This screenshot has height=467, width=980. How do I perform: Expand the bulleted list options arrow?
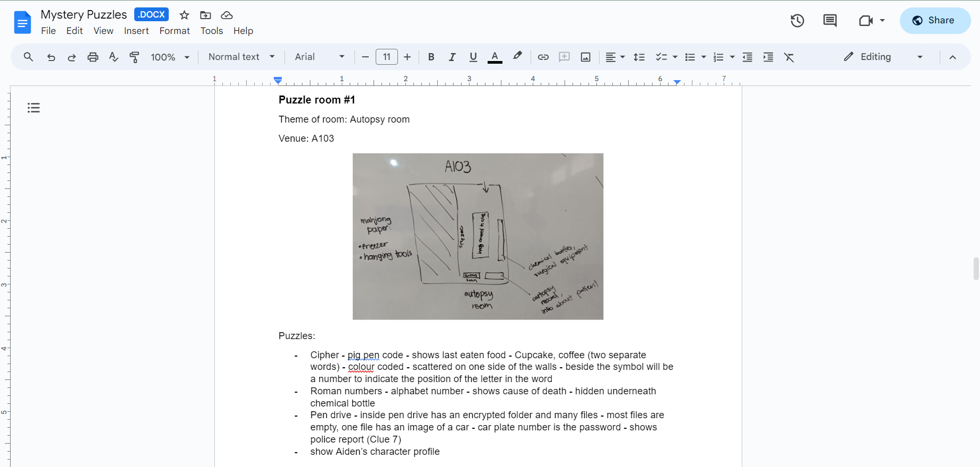click(704, 57)
